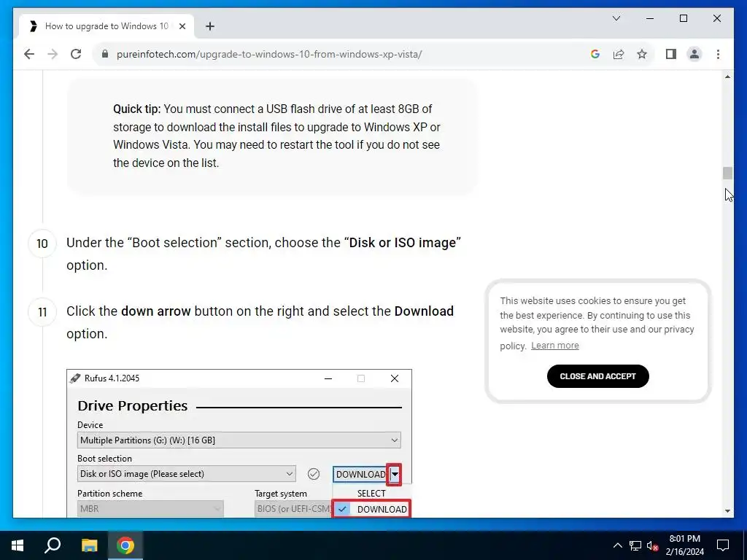747x560 pixels.
Task: Minimize the Chrome window
Action: pos(650,18)
